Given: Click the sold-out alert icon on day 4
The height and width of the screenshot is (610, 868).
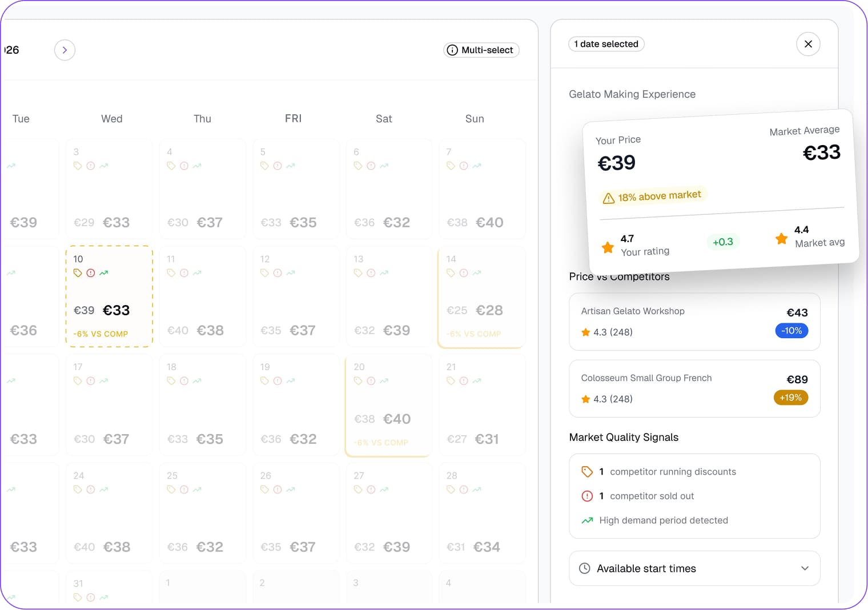Looking at the screenshot, I should coord(184,166).
